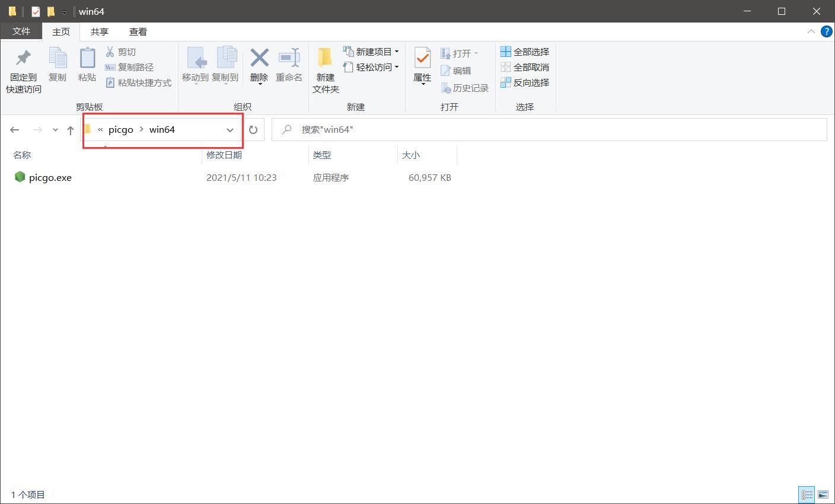Click the properties icon in title bar
The width and height of the screenshot is (835, 504).
click(36, 11)
